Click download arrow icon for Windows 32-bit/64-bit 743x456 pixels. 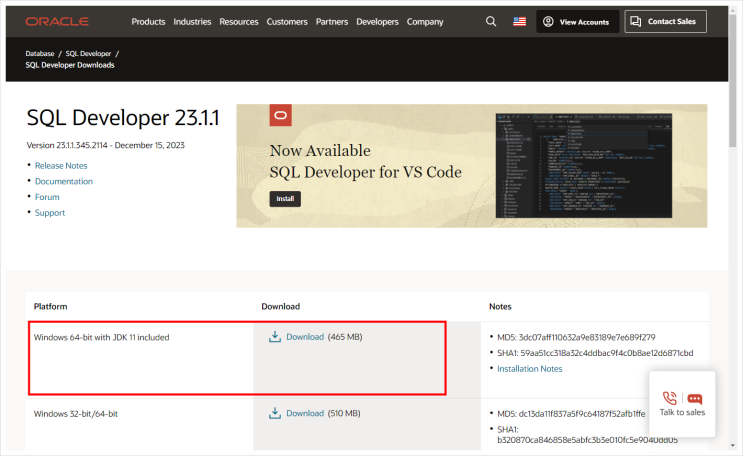click(275, 413)
